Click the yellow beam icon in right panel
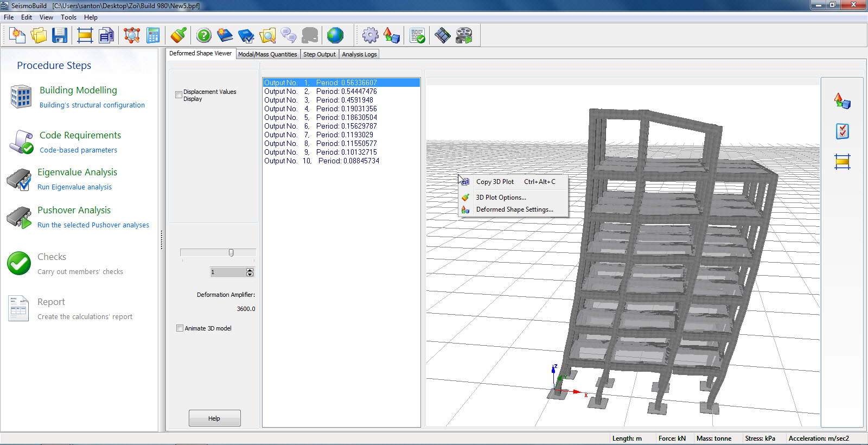The height and width of the screenshot is (445, 868). coord(843,162)
